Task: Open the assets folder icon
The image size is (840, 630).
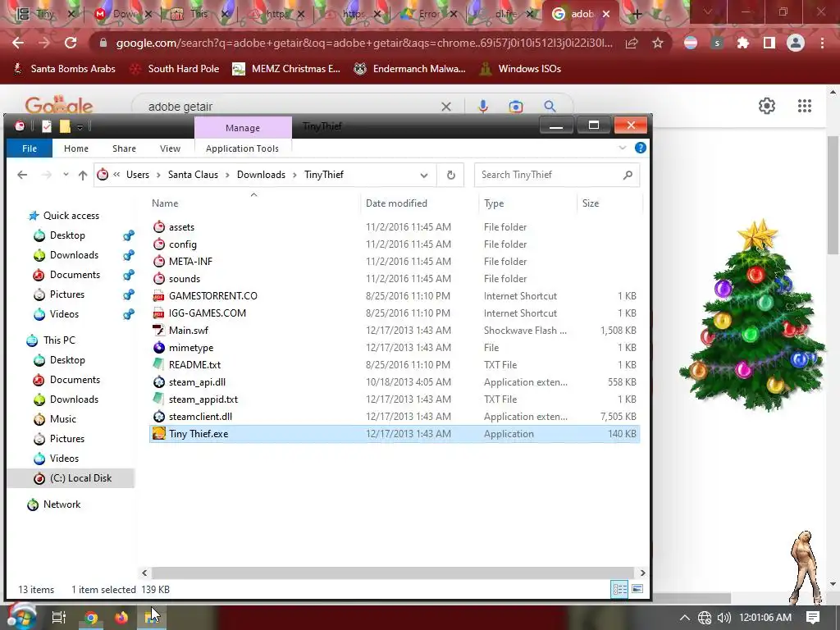Action: [x=158, y=227]
